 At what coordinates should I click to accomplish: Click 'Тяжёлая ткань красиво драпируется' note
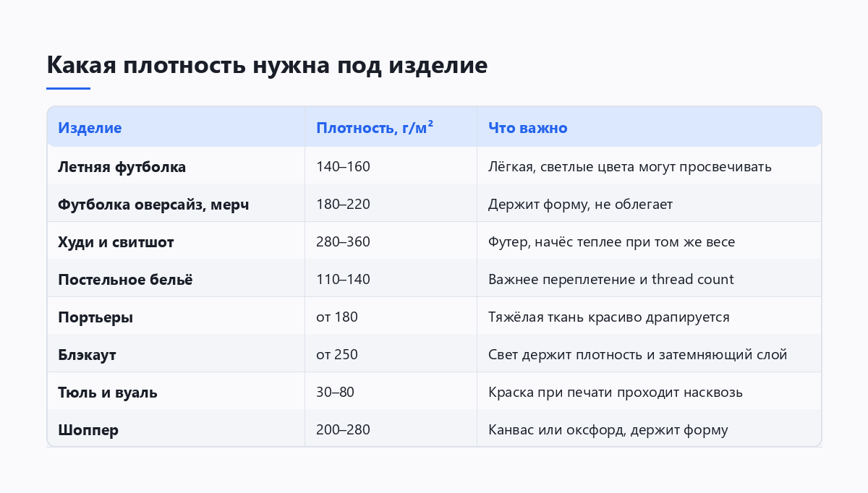pos(609,317)
